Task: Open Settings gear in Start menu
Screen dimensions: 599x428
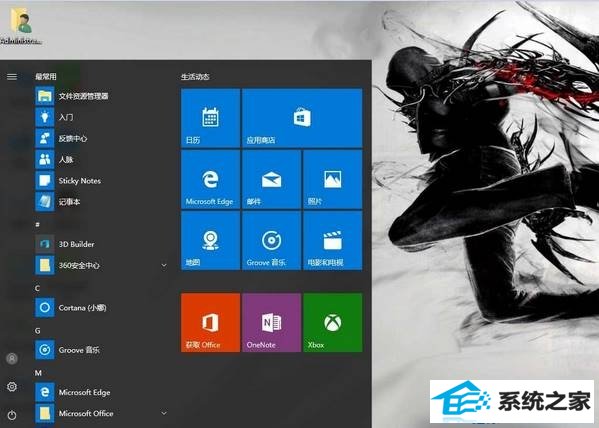Action: [x=12, y=386]
